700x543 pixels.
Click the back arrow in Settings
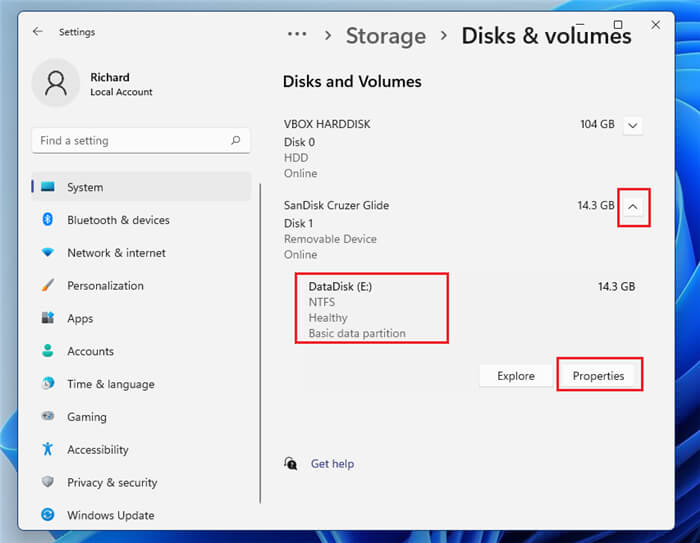pyautogui.click(x=38, y=32)
